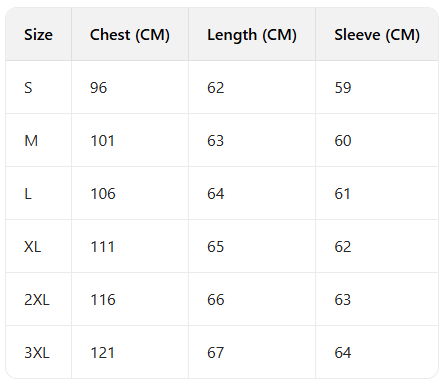Select the Chest (CM) header cell

[x=130, y=35]
